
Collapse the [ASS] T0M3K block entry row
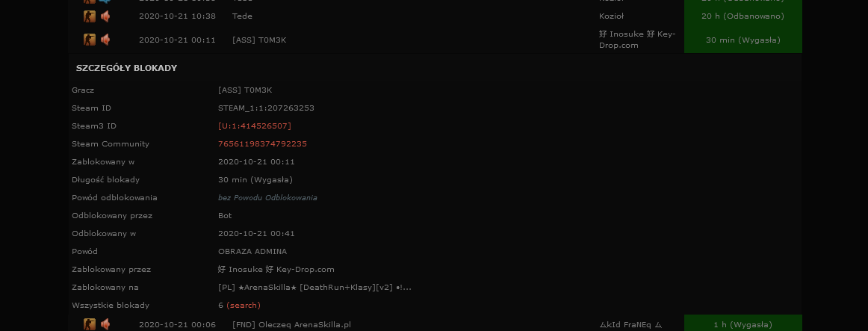(435, 40)
